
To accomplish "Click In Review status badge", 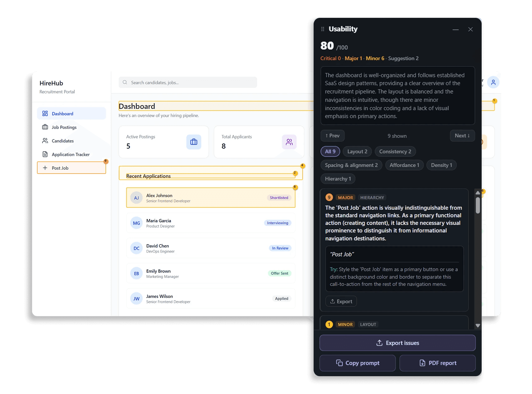I will pyautogui.click(x=280, y=248).
